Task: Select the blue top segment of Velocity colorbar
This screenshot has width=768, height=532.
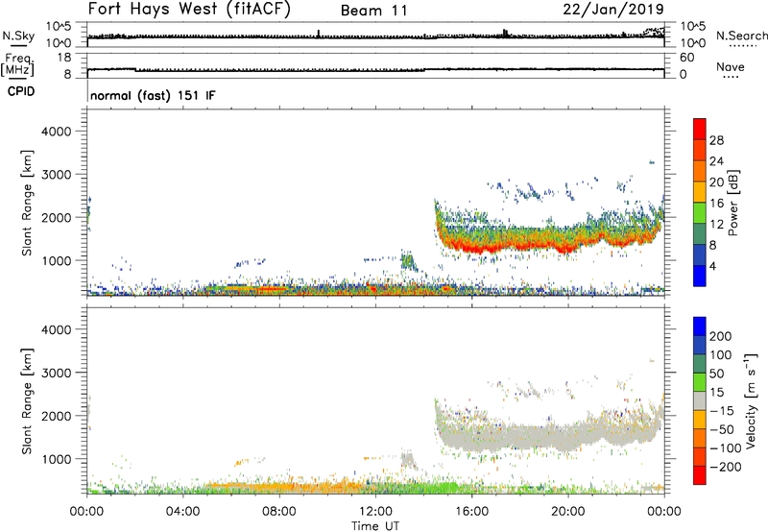Action: point(700,326)
